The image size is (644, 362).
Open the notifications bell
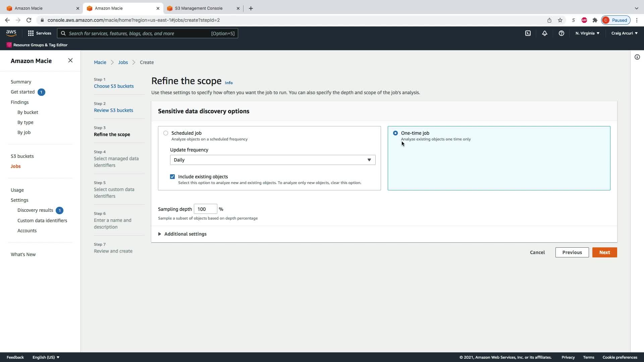pyautogui.click(x=545, y=33)
